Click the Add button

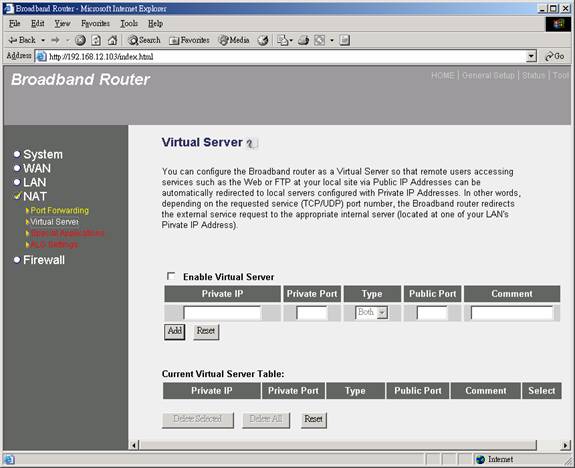coord(175,332)
